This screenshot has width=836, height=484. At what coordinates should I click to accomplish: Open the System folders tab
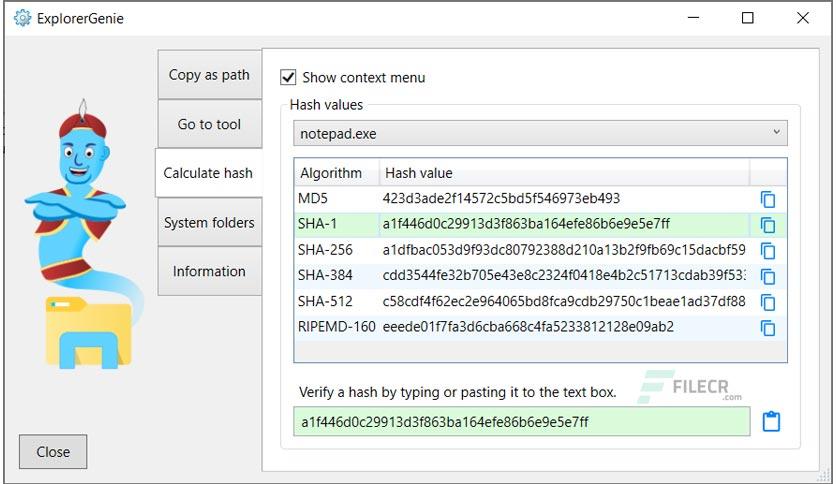tap(209, 222)
